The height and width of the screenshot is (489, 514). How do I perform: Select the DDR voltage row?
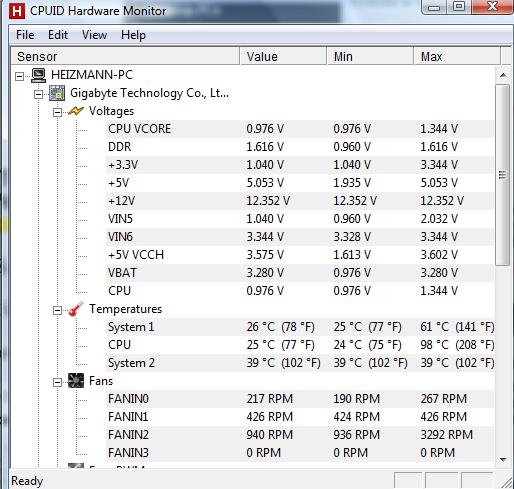click(x=300, y=147)
